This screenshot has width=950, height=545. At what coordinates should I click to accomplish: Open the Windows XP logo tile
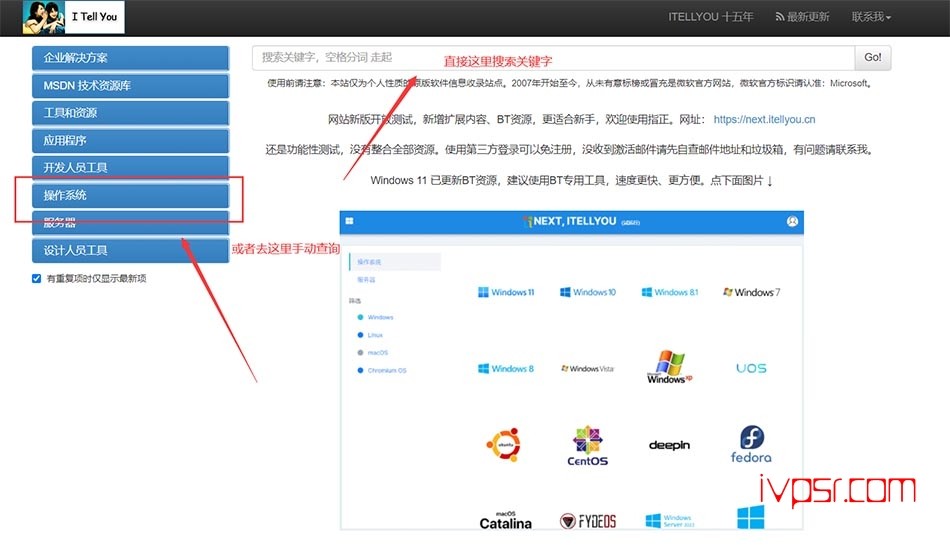pos(669,366)
